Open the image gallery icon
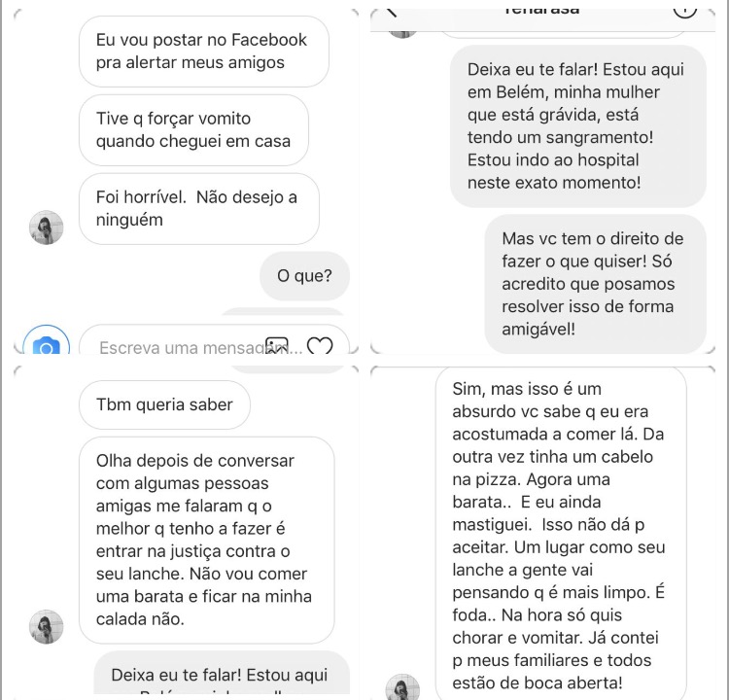The width and height of the screenshot is (729, 700). coord(277,345)
